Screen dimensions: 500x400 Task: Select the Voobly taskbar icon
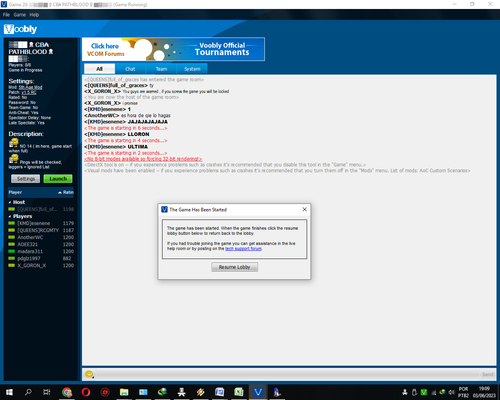click(258, 392)
